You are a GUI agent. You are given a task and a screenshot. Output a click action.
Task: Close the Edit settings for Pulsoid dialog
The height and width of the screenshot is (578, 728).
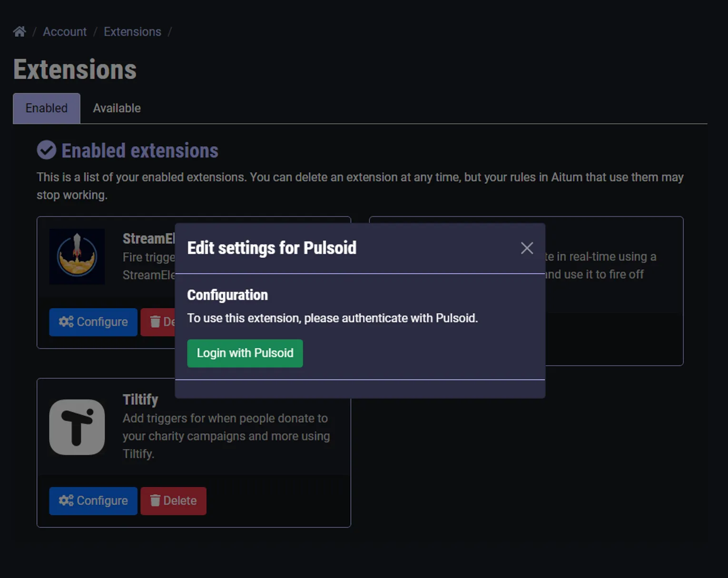click(x=527, y=248)
